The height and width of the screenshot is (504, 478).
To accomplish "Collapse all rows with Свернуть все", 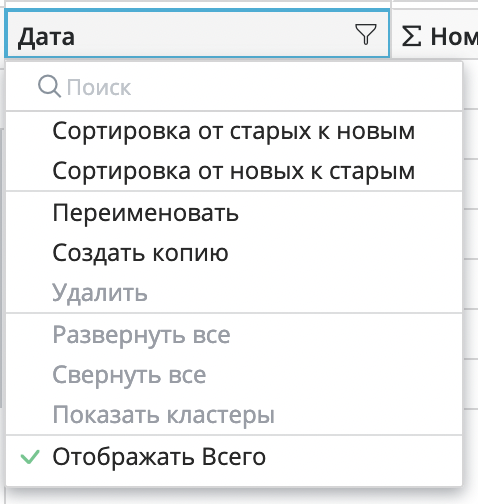I will point(234,375).
